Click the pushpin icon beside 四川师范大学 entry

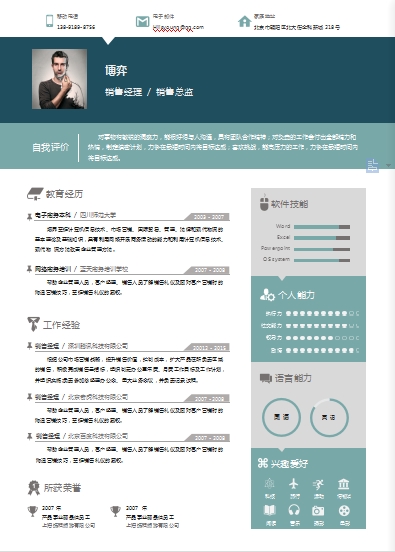coord(30,217)
